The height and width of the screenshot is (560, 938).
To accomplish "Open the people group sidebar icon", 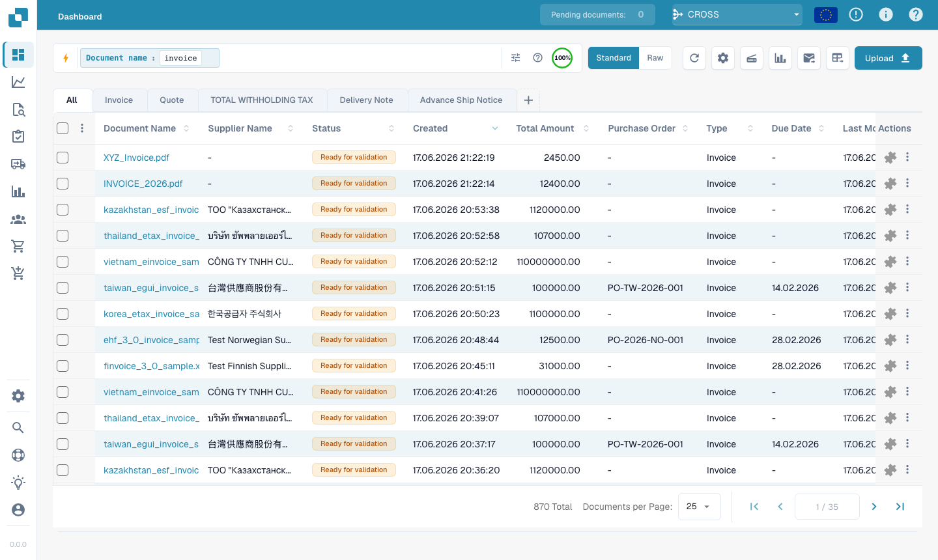I will coord(18,219).
